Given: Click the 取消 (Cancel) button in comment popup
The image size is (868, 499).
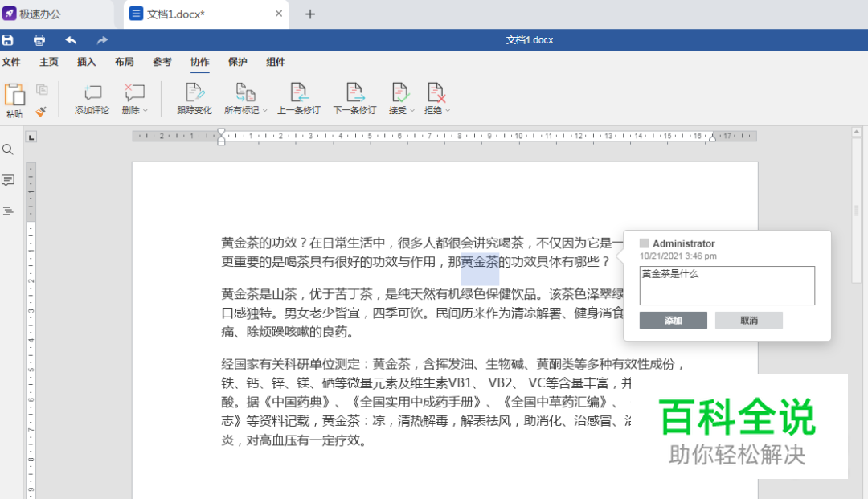Looking at the screenshot, I should (x=748, y=320).
